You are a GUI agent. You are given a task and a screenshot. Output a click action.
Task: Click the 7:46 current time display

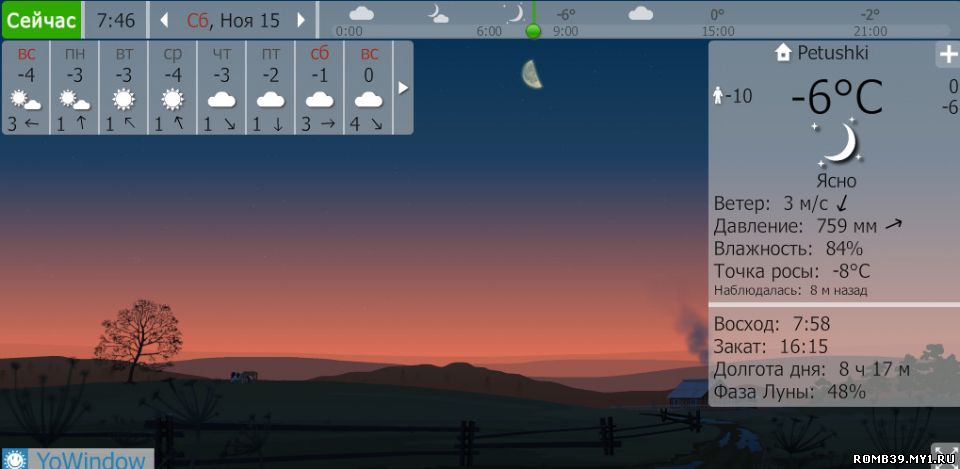pyautogui.click(x=116, y=20)
